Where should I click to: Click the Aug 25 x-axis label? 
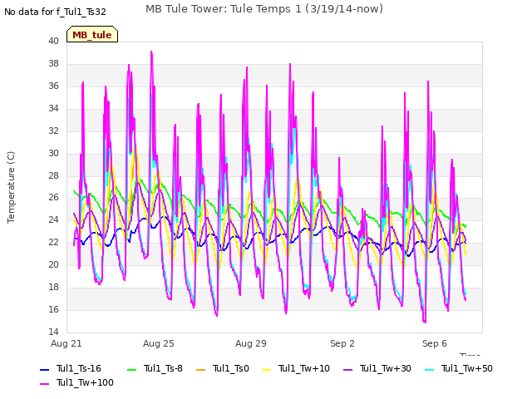tap(159, 343)
